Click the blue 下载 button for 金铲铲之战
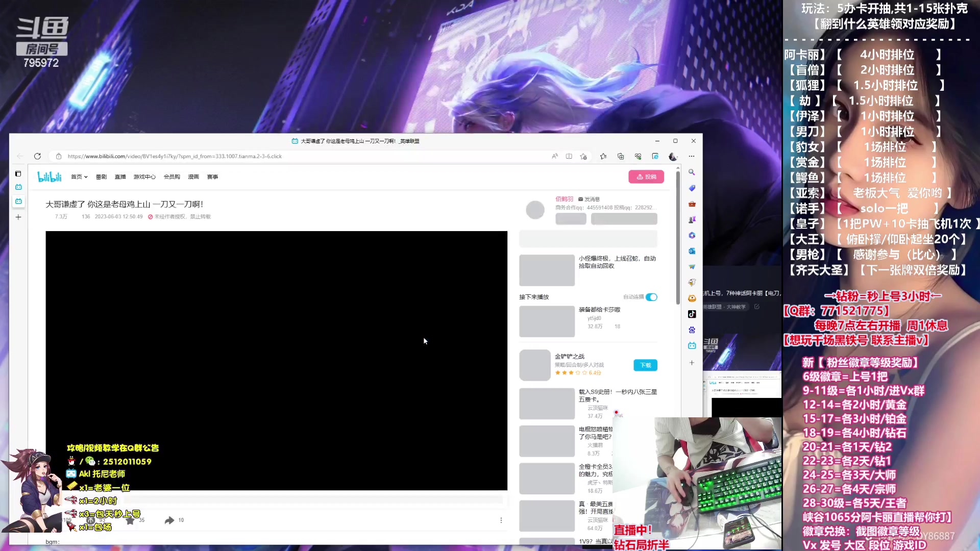This screenshot has width=980, height=551. tap(645, 365)
